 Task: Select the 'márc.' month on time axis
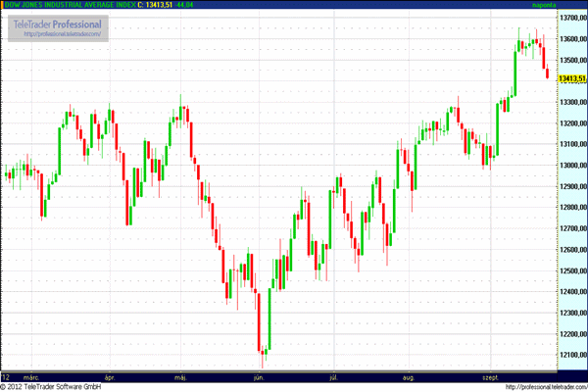[31, 376]
